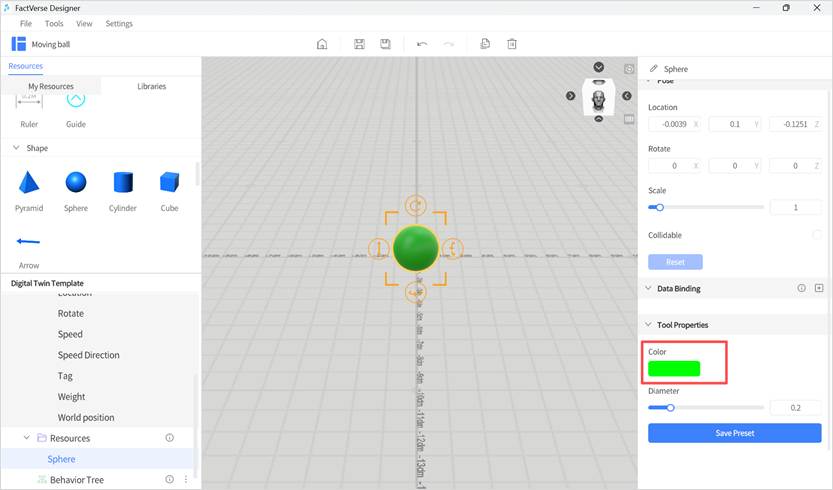Click view cube right arrow
833x490 pixels.
(x=627, y=96)
